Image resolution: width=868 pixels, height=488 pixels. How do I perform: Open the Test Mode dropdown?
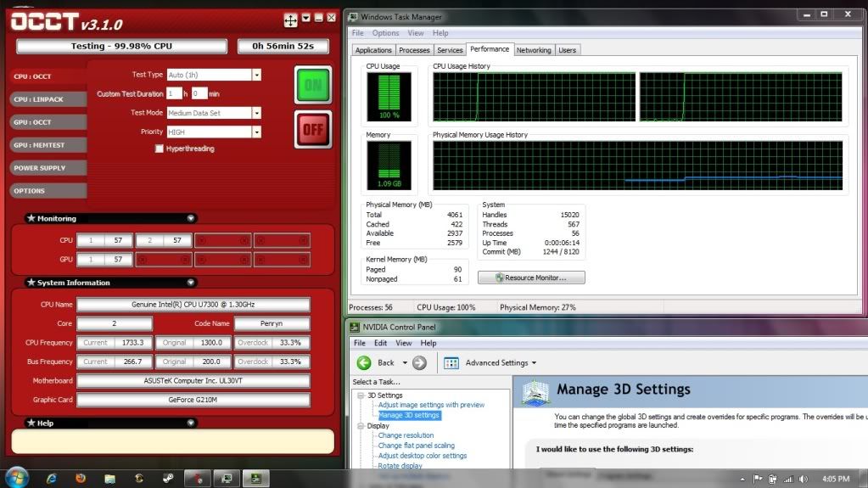256,113
